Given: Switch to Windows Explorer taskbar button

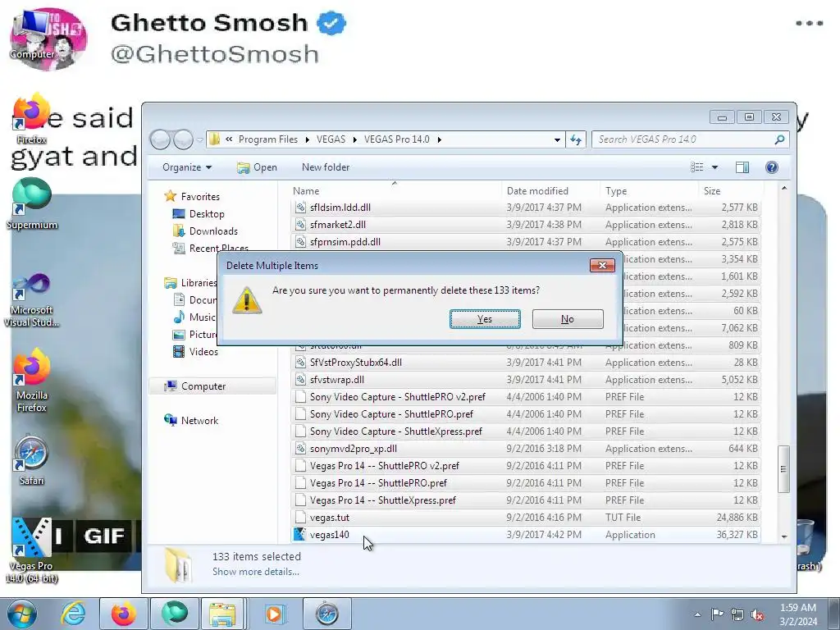Looking at the screenshot, I should click(223, 614).
